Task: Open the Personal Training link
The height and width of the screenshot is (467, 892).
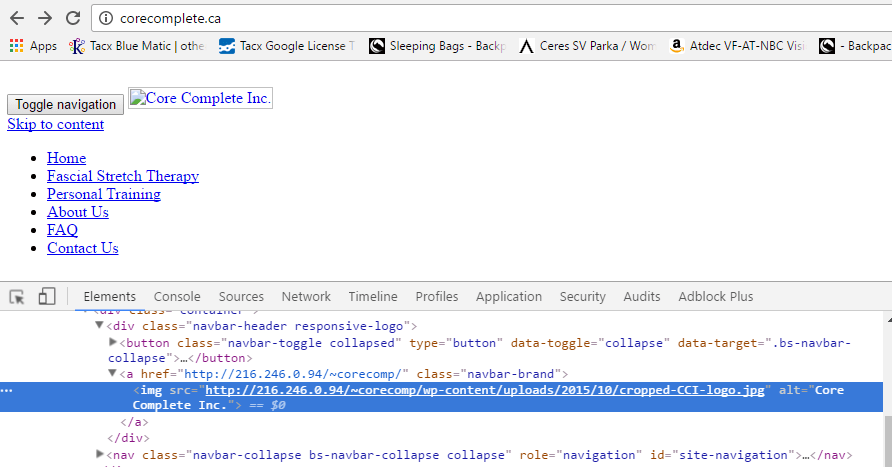Action: click(104, 194)
